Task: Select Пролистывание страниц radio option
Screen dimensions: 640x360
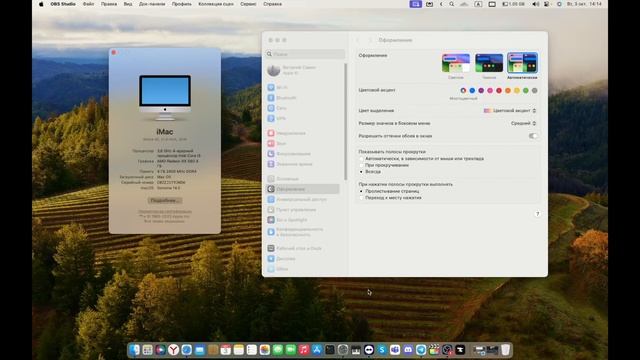Action: [x=361, y=191]
